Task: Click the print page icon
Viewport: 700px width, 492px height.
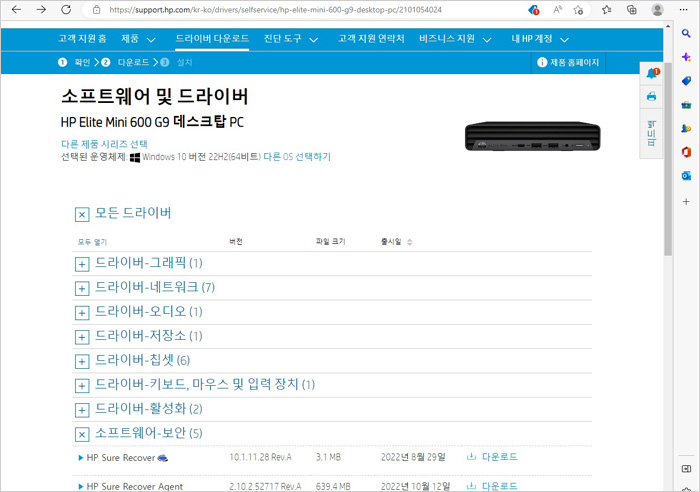Action: (651, 96)
